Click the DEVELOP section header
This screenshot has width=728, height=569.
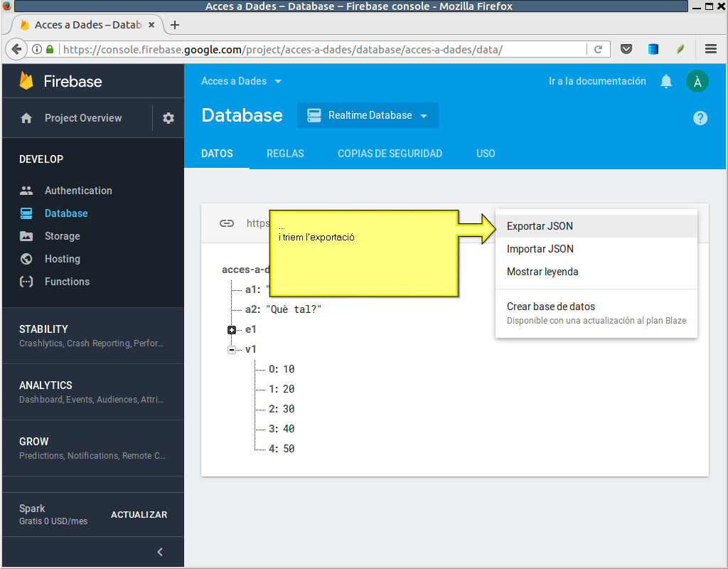[41, 159]
